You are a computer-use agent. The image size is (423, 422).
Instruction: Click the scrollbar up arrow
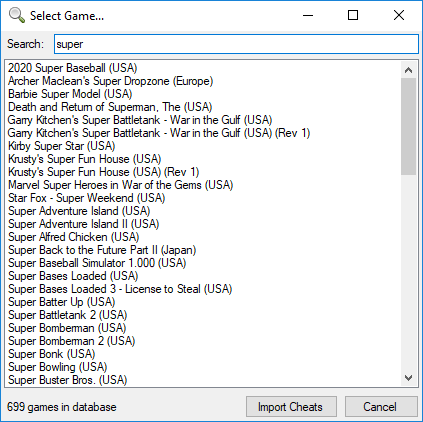[x=408, y=70]
